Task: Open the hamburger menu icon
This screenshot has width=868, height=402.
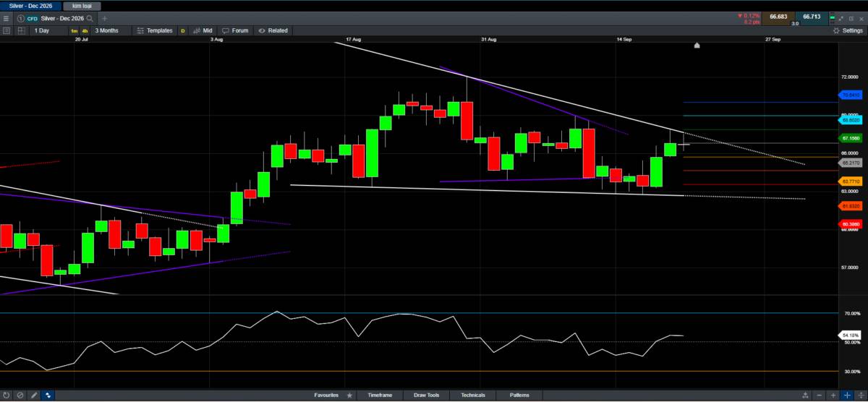Action: click(x=7, y=17)
